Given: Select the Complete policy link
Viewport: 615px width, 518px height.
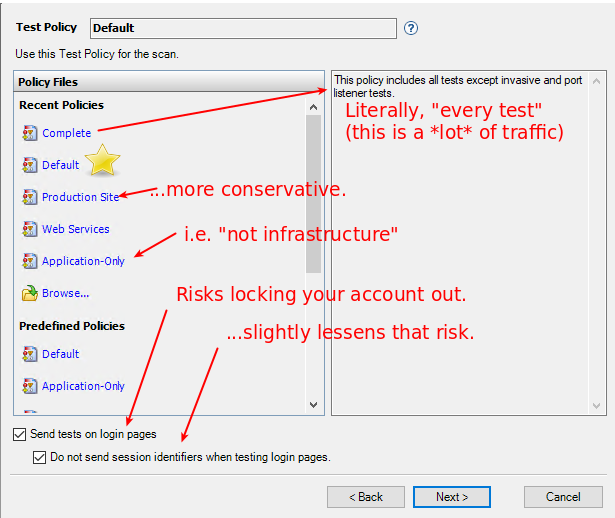Looking at the screenshot, I should tap(66, 133).
